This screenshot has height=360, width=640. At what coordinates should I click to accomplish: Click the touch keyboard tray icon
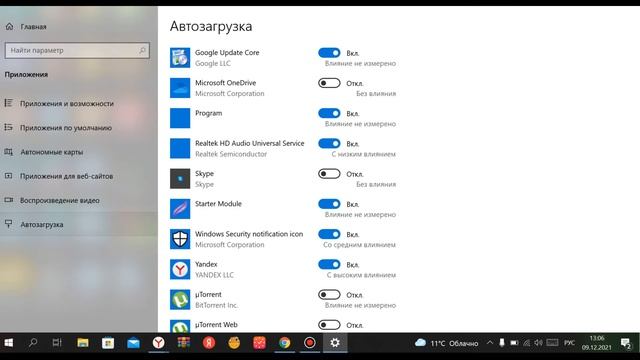[552, 343]
